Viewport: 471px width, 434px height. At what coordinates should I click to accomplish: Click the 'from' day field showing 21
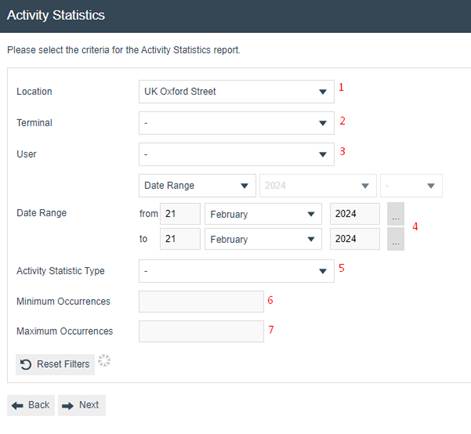tap(180, 214)
